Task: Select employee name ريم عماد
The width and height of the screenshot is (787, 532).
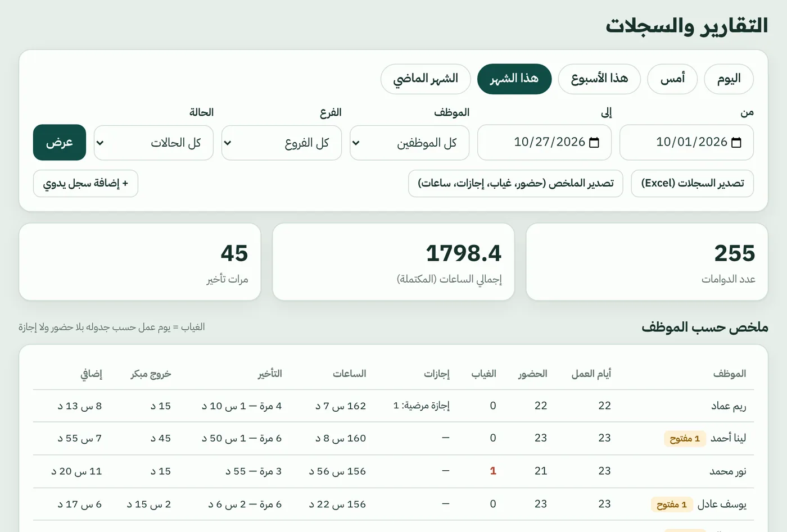Action: 729,406
